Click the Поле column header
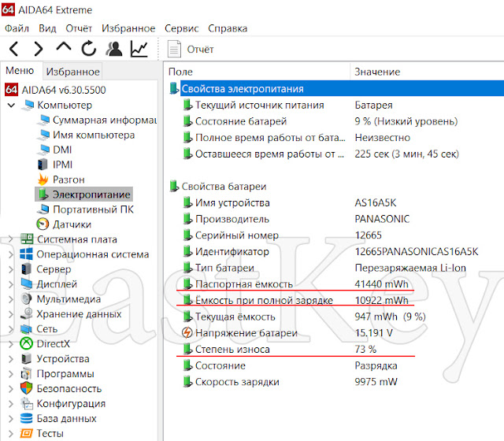The width and height of the screenshot is (504, 441). pos(258,72)
